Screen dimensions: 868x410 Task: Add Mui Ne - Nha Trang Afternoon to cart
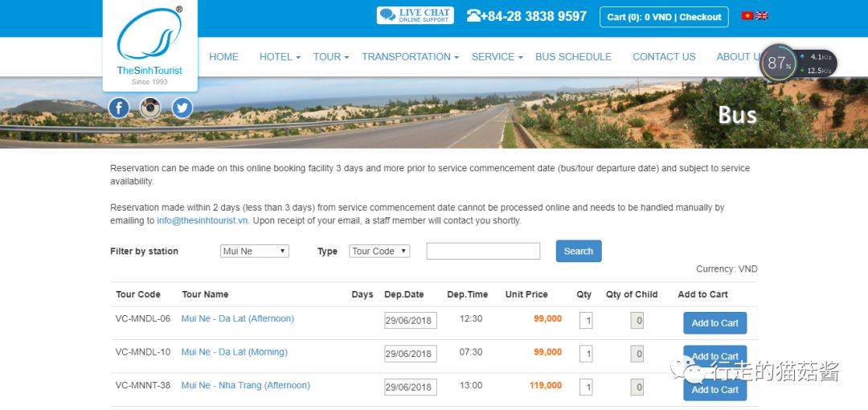click(x=714, y=389)
